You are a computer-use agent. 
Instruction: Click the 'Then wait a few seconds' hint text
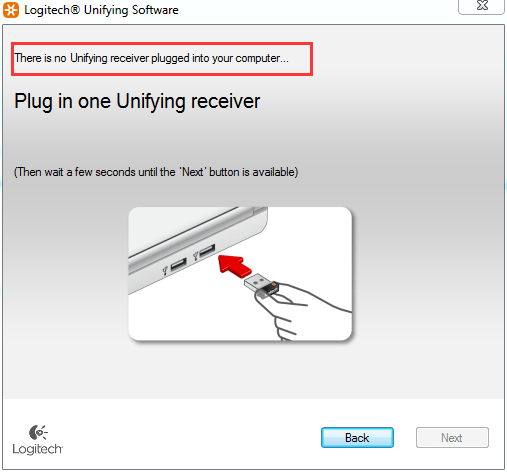coord(156,172)
